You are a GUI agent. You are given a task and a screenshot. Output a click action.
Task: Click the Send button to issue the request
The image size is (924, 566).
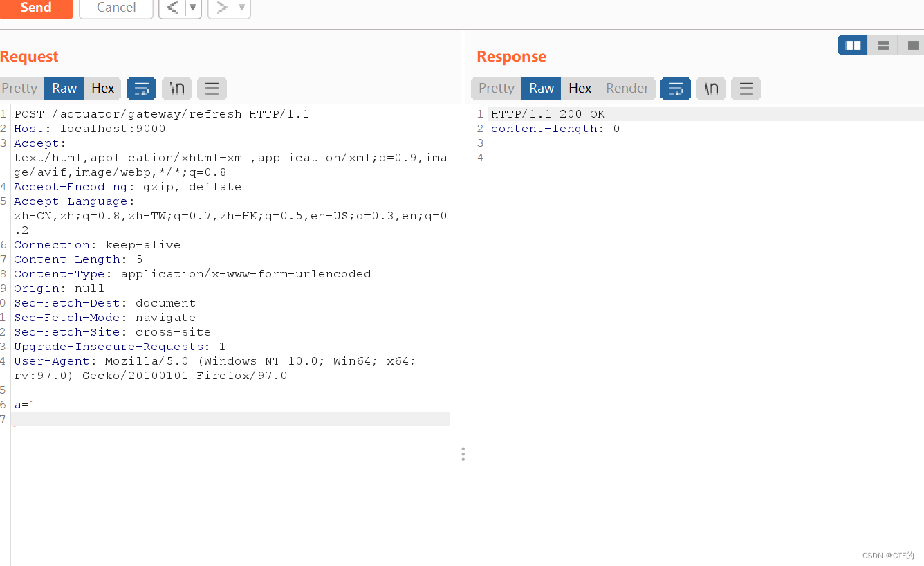(x=37, y=8)
